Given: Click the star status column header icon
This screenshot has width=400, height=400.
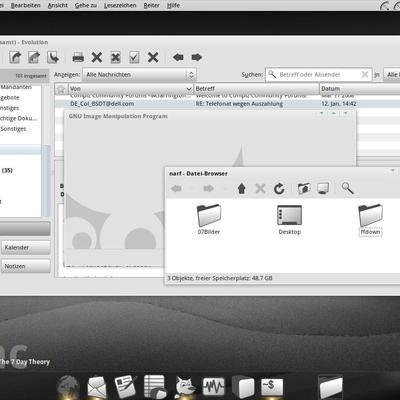Looking at the screenshot, I should pyautogui.click(x=61, y=89).
